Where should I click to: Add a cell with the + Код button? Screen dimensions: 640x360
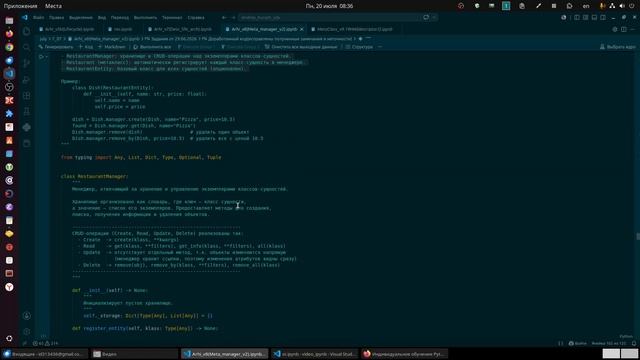pos(86,47)
